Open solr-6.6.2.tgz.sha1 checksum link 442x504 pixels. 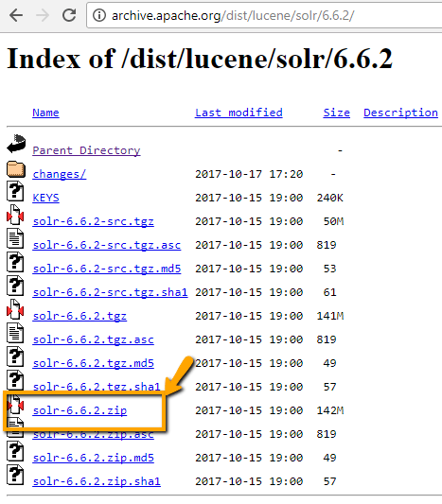click(97, 387)
